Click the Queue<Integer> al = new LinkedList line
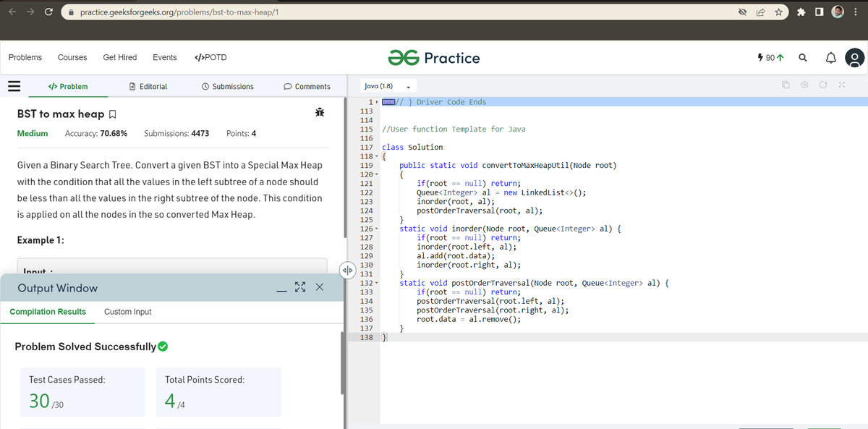Image resolution: width=868 pixels, height=429 pixels. [x=501, y=192]
